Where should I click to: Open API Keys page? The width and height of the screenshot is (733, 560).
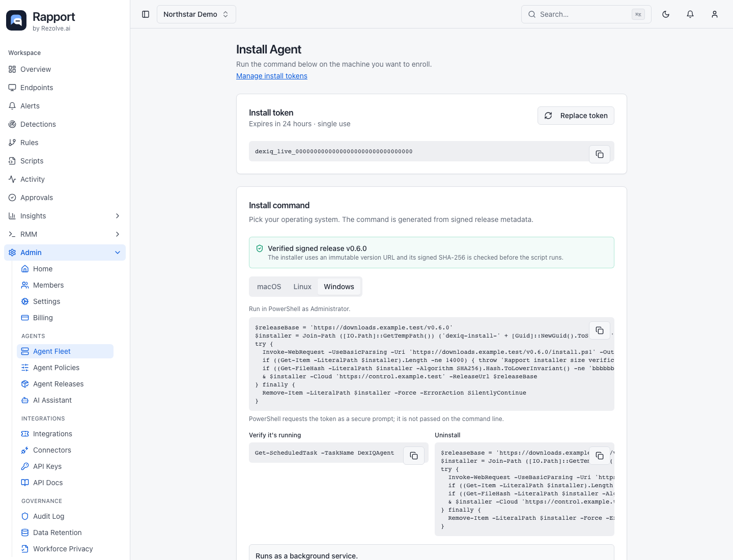click(65, 466)
